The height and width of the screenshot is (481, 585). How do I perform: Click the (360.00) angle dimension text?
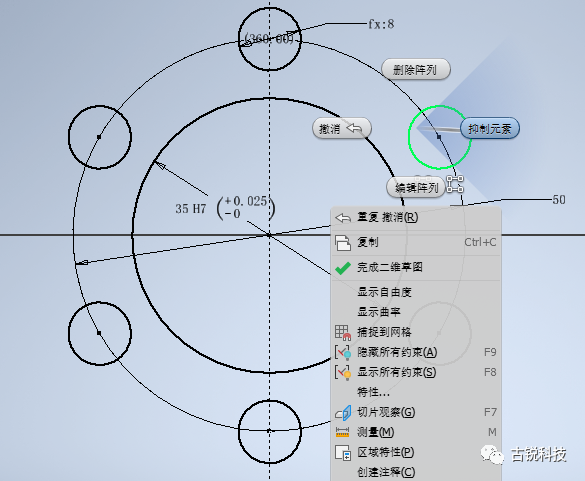pyautogui.click(x=269, y=38)
